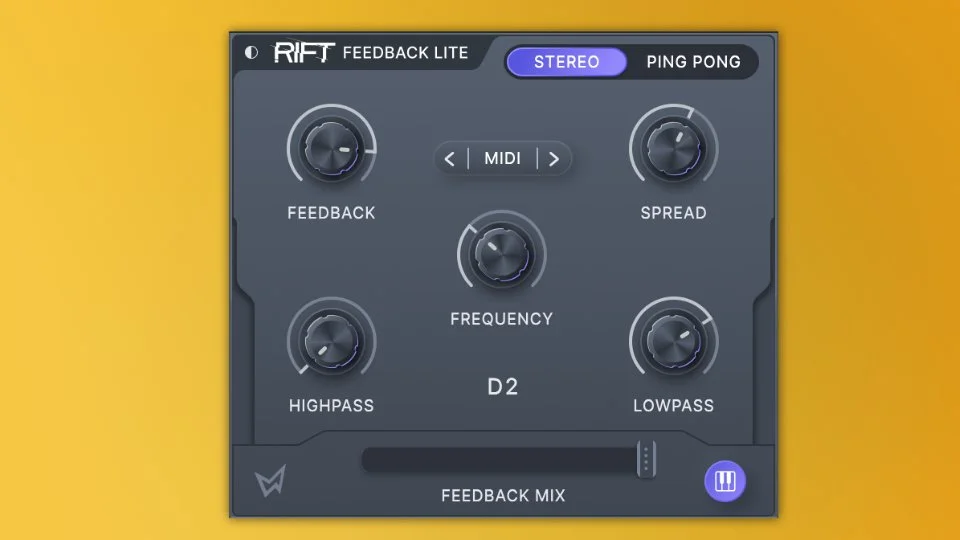Image resolution: width=960 pixels, height=540 pixels.
Task: Click the FEEDBACK label under the knob
Action: tap(331, 213)
